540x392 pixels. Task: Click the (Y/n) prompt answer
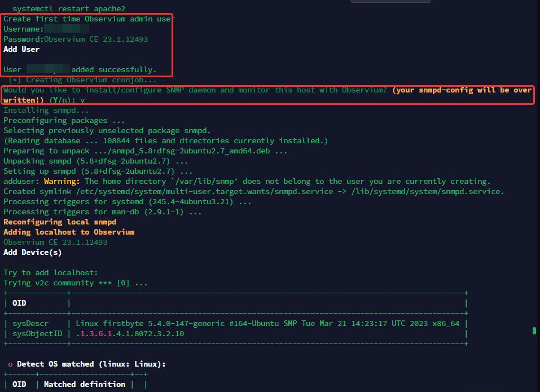(82, 100)
